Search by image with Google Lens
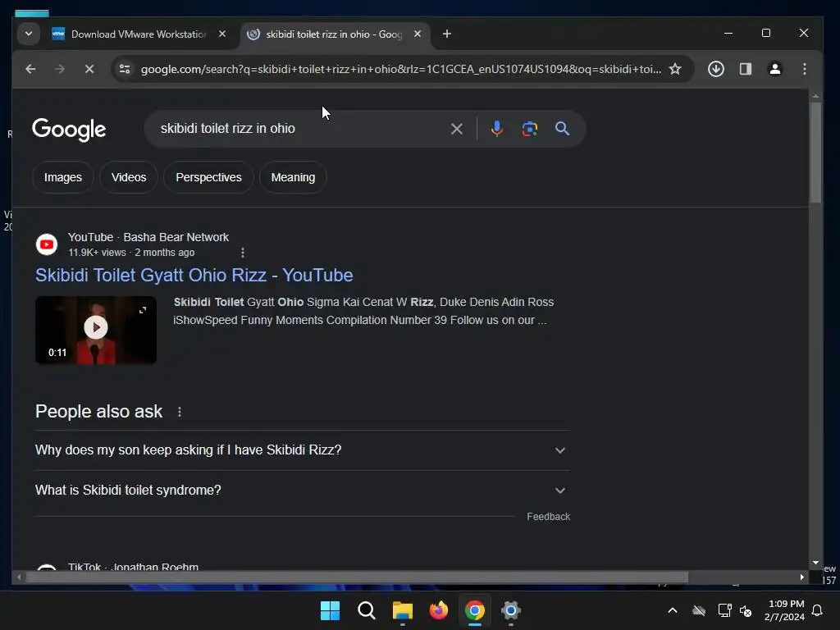The image size is (840, 630). click(529, 129)
